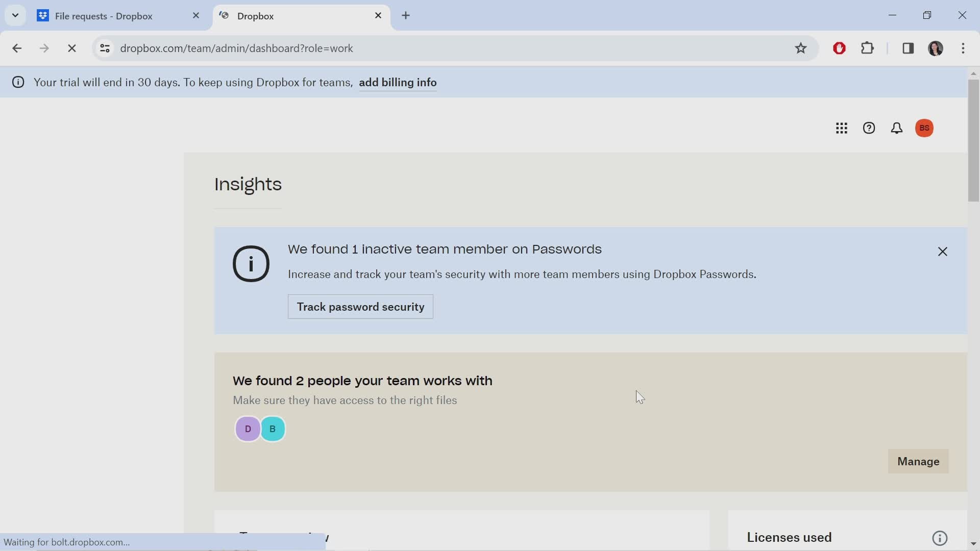980x551 pixels.
Task: Bookmark the page with the star icon
Action: 801,48
